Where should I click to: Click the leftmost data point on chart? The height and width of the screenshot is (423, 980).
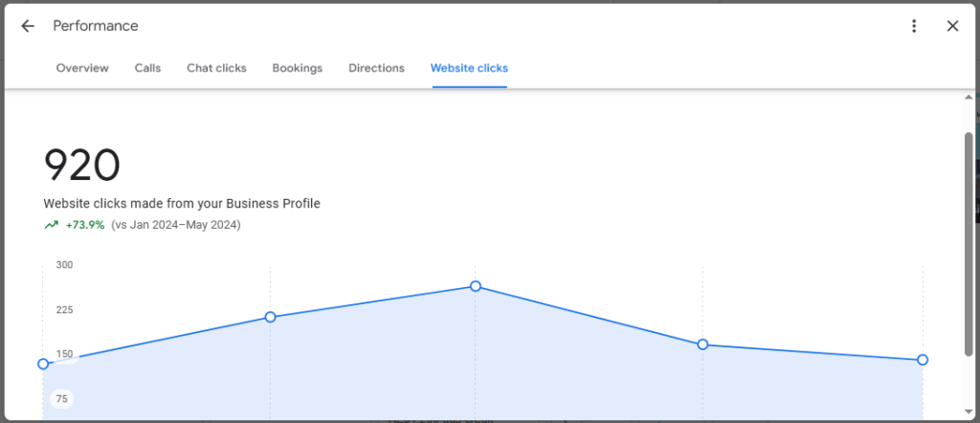43,364
